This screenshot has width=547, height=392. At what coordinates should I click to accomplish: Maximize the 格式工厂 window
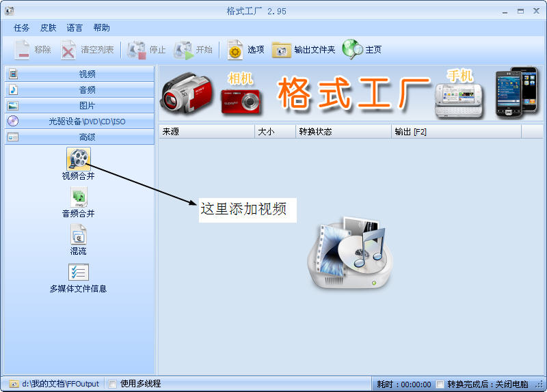[x=520, y=12]
